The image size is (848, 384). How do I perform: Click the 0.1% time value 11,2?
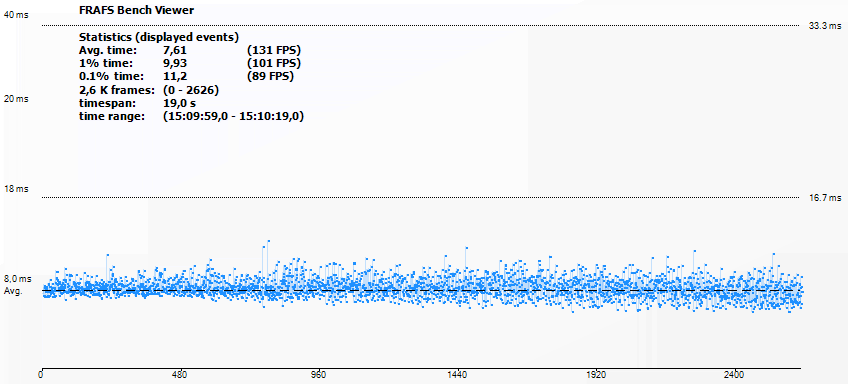click(175, 76)
